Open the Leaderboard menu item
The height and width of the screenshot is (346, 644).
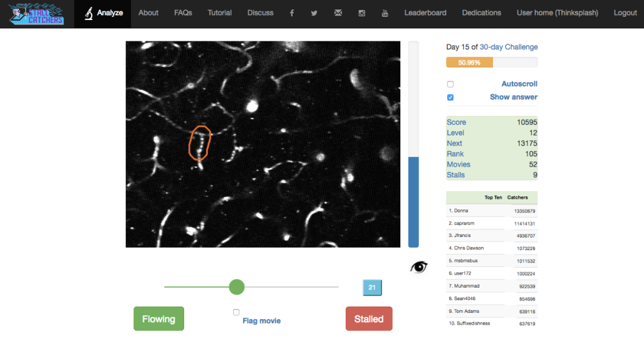(x=425, y=13)
